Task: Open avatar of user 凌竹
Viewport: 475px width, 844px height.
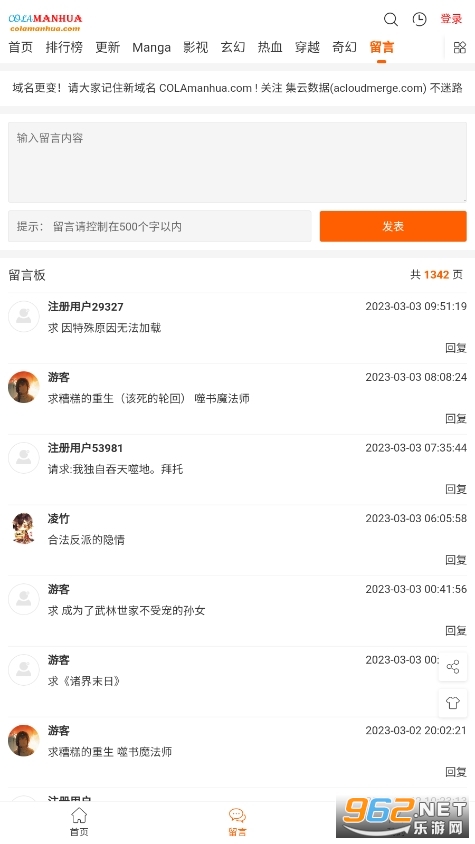Action: (24, 528)
